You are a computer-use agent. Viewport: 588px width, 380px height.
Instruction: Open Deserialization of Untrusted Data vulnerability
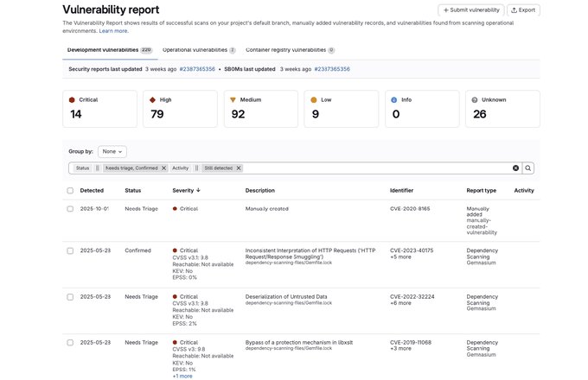[286, 297]
